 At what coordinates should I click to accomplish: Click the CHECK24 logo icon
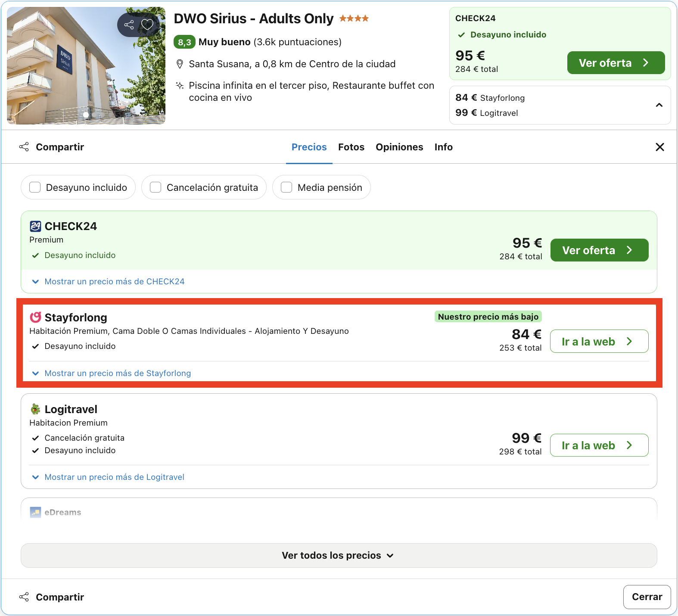(x=35, y=226)
